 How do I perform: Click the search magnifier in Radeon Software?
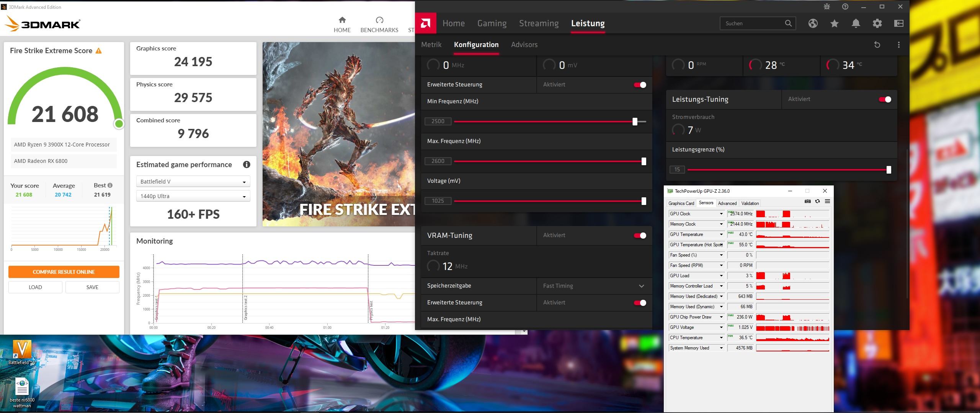pyautogui.click(x=788, y=23)
